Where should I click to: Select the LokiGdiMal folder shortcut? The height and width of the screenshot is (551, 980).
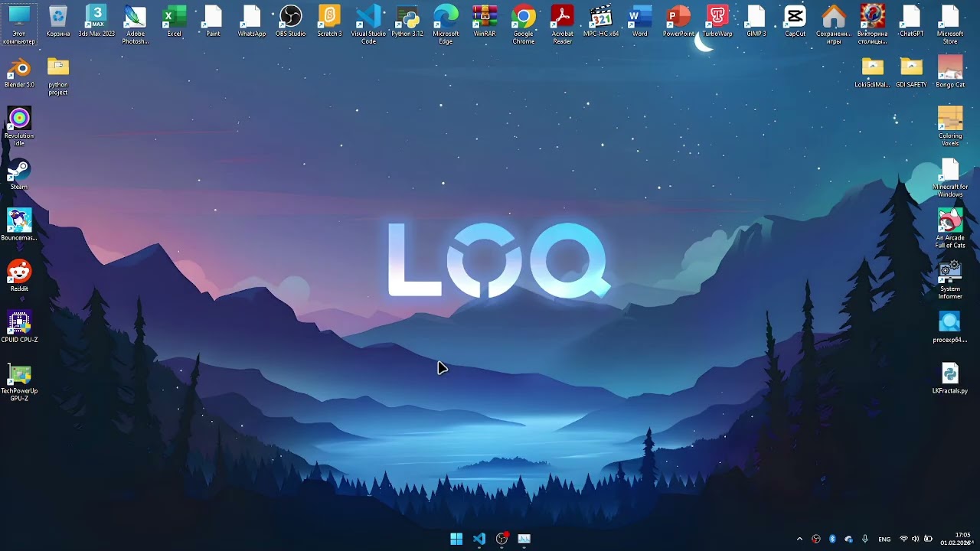pyautogui.click(x=872, y=73)
